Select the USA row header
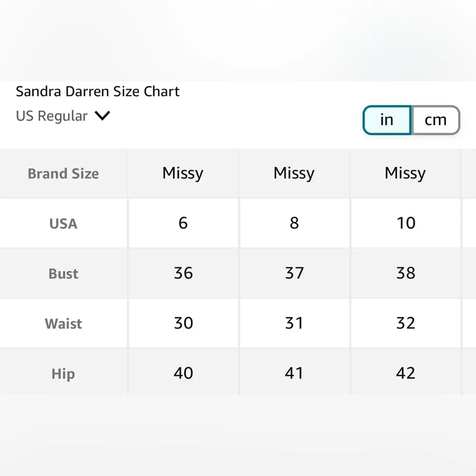This screenshot has width=476, height=476. (63, 223)
